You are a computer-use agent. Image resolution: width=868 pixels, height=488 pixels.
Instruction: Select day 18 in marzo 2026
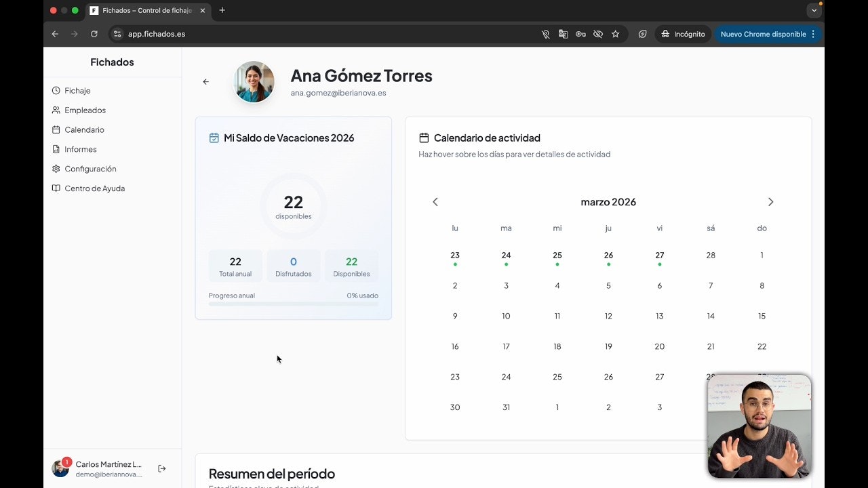[x=557, y=347]
